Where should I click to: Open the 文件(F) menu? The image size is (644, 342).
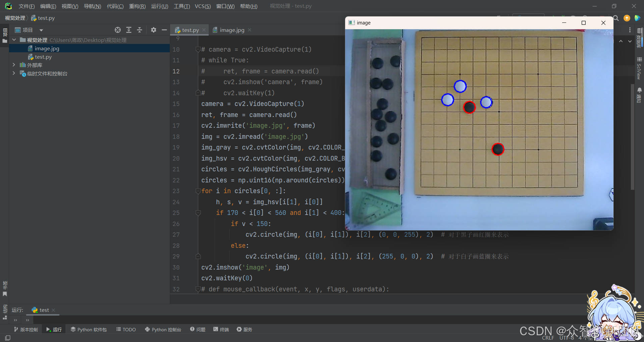tap(26, 6)
